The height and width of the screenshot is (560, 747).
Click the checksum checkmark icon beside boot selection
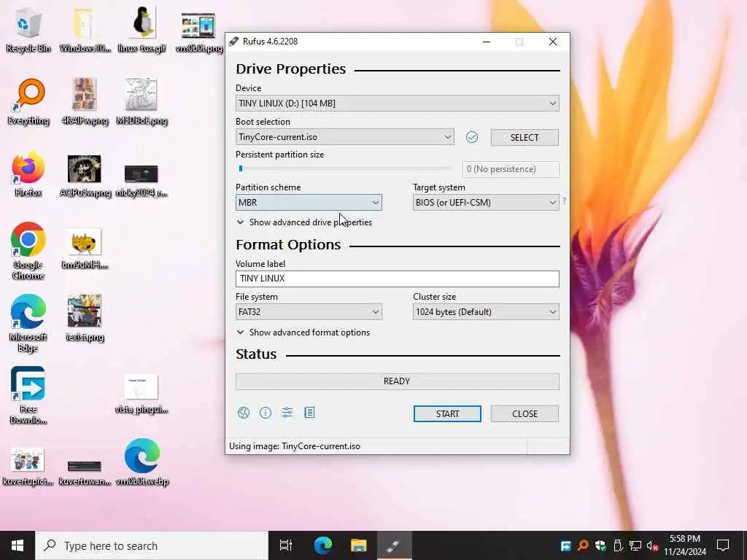tap(472, 137)
